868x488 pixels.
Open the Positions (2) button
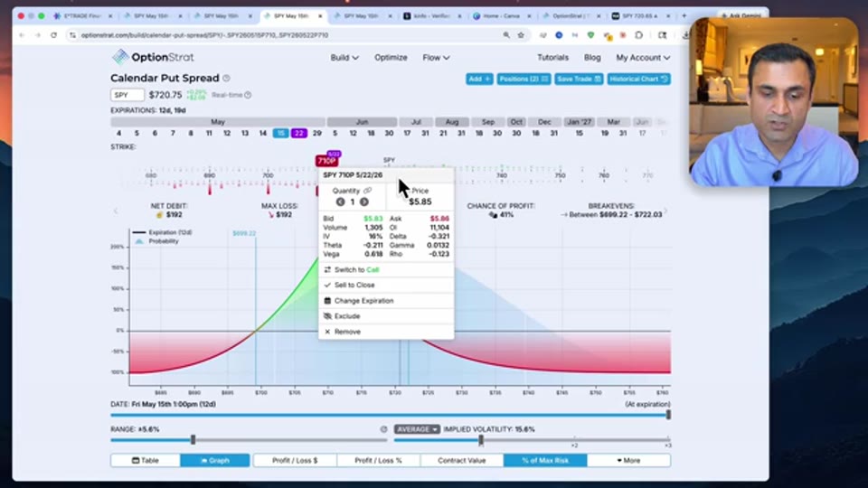point(524,80)
